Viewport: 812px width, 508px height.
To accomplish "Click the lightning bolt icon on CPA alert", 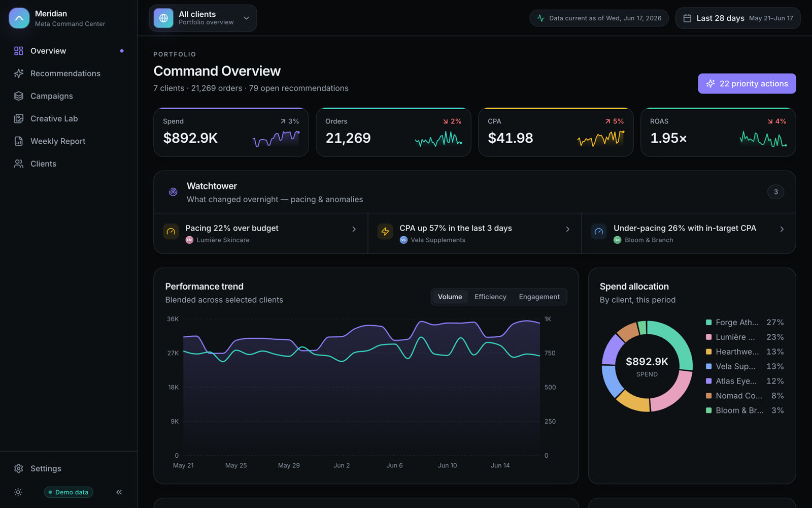I will pyautogui.click(x=385, y=232).
